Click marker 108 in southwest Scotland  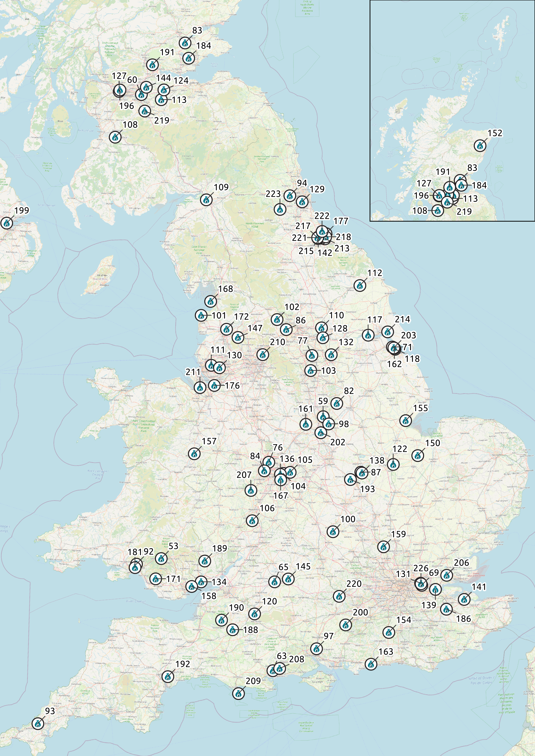pos(115,137)
